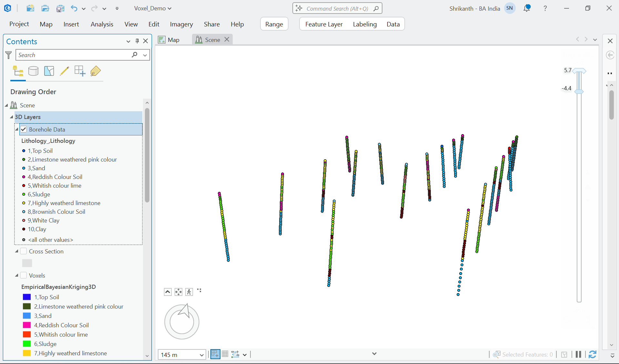Select List By Labeling tag icon
This screenshot has height=364, width=619.
pyautogui.click(x=95, y=71)
